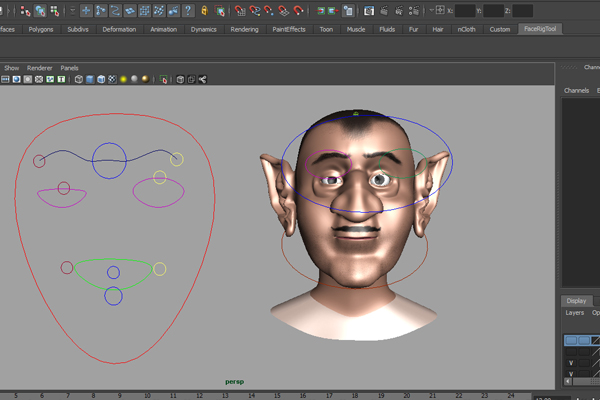Select the Dynamics shelf tab
Viewport: 600px width, 400px height.
click(x=204, y=29)
